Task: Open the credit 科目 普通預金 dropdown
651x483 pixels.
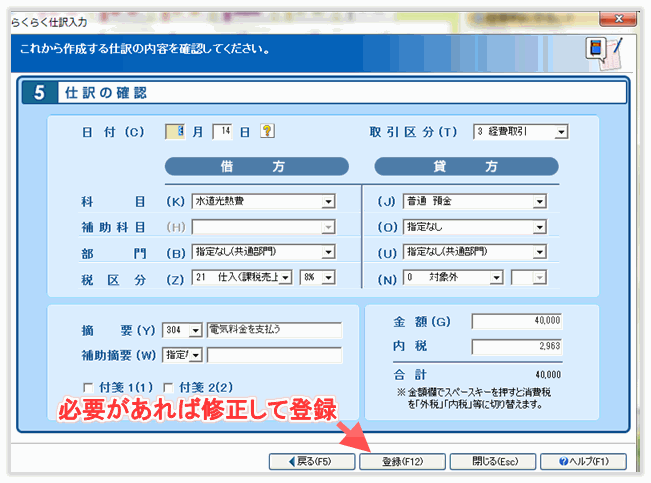Action: click(x=539, y=202)
